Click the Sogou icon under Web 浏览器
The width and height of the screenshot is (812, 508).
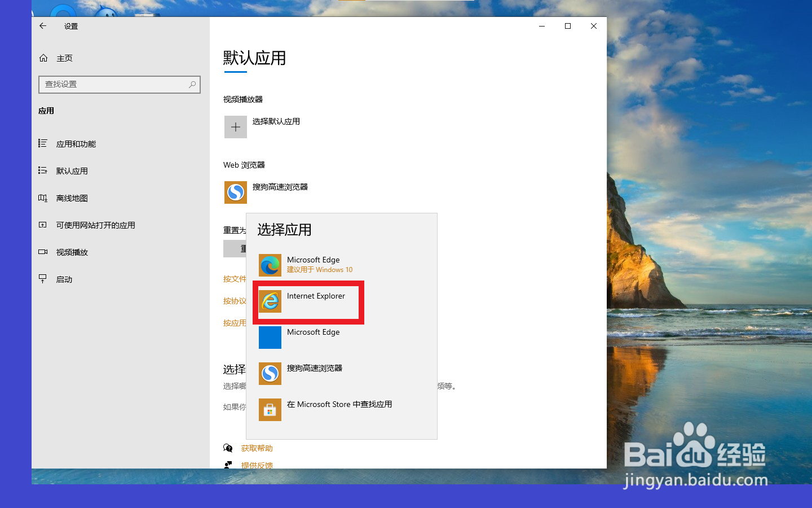point(236,192)
